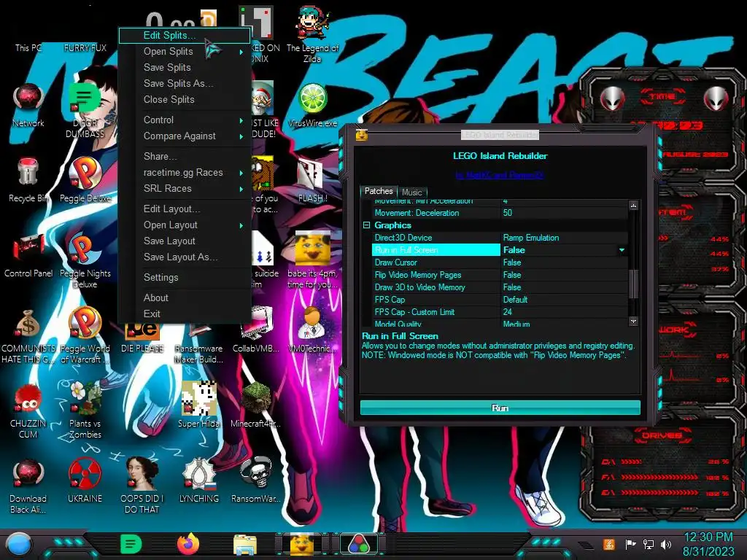Viewport: 747px width, 560px height.
Task: Select the OOPS DID I DO THAT icon
Action: click(x=142, y=486)
